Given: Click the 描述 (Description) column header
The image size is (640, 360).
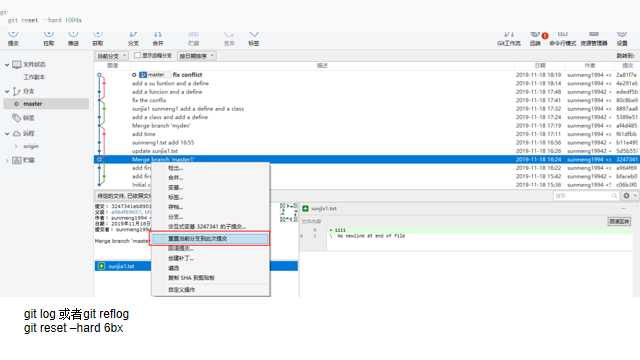Looking at the screenshot, I should tap(322, 65).
